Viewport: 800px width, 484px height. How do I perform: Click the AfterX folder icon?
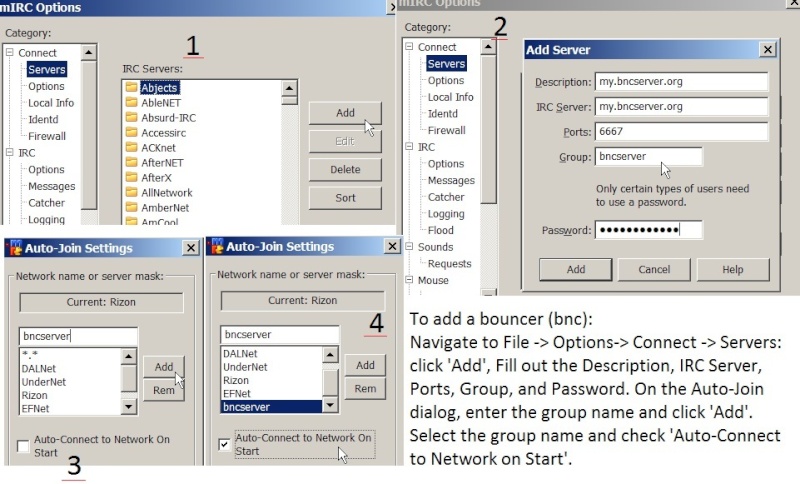pos(132,177)
